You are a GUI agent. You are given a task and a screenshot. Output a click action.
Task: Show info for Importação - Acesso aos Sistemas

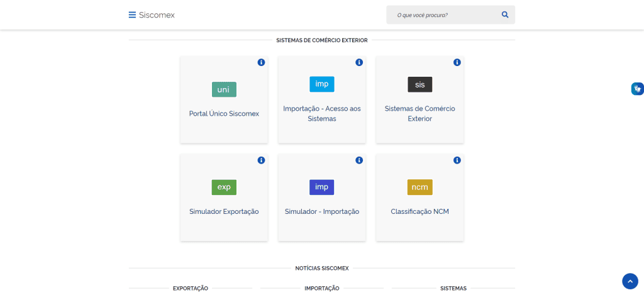pos(359,62)
